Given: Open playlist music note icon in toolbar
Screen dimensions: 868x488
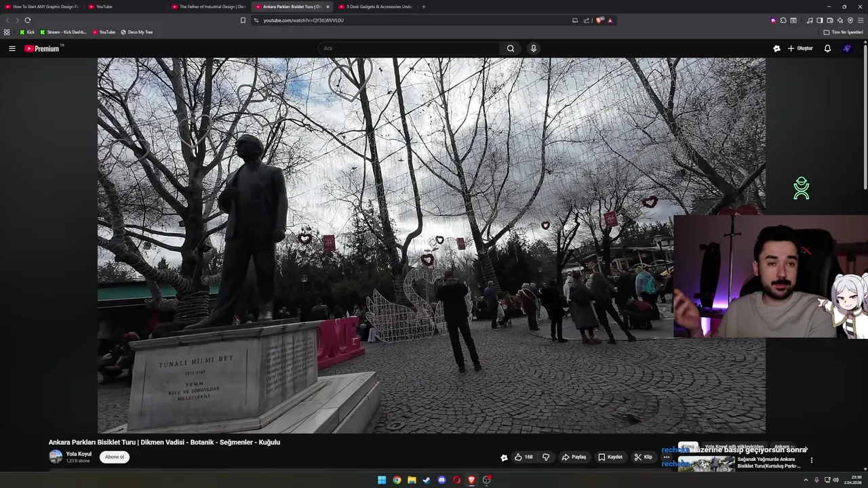Looking at the screenshot, I should click(x=809, y=20).
